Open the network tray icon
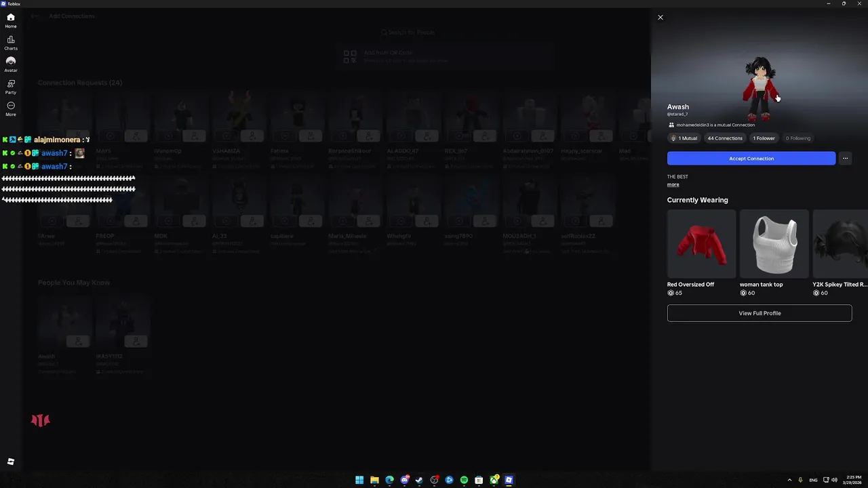Viewport: 868px width, 488px height. tap(826, 480)
